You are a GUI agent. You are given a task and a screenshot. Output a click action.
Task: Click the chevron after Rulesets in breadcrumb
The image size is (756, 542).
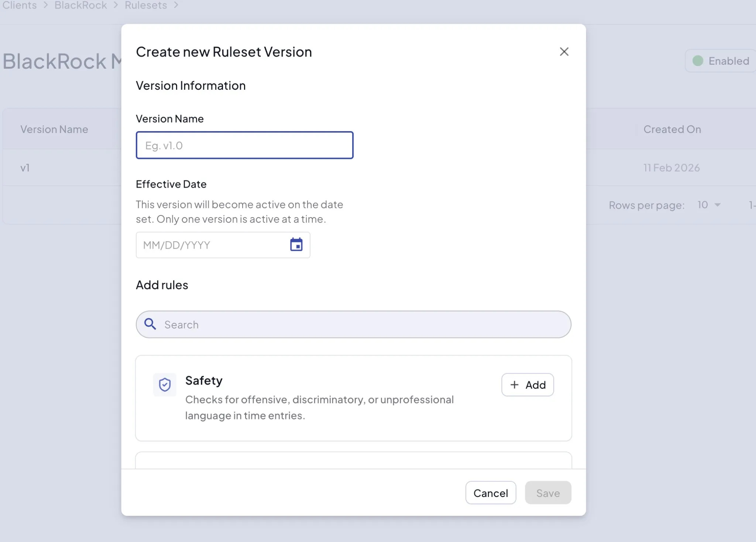point(176,5)
